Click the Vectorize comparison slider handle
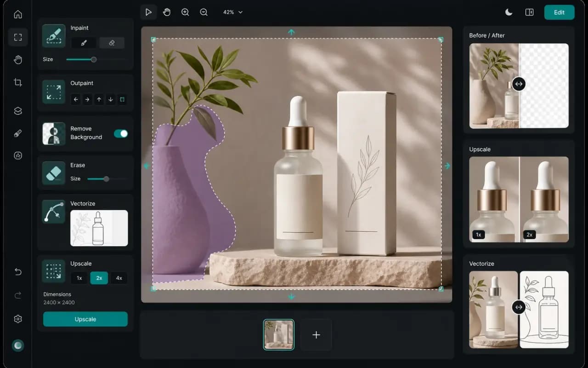The image size is (588, 368). click(x=519, y=307)
